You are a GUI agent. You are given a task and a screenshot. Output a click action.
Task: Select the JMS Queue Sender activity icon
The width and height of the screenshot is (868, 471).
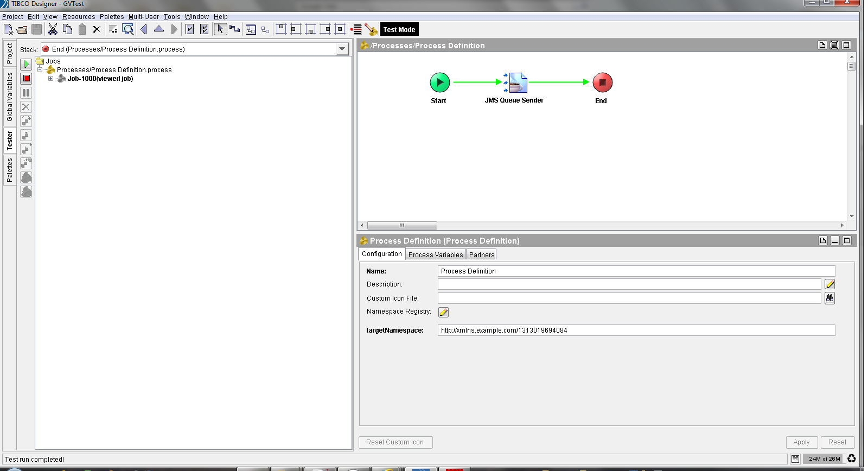coord(518,83)
